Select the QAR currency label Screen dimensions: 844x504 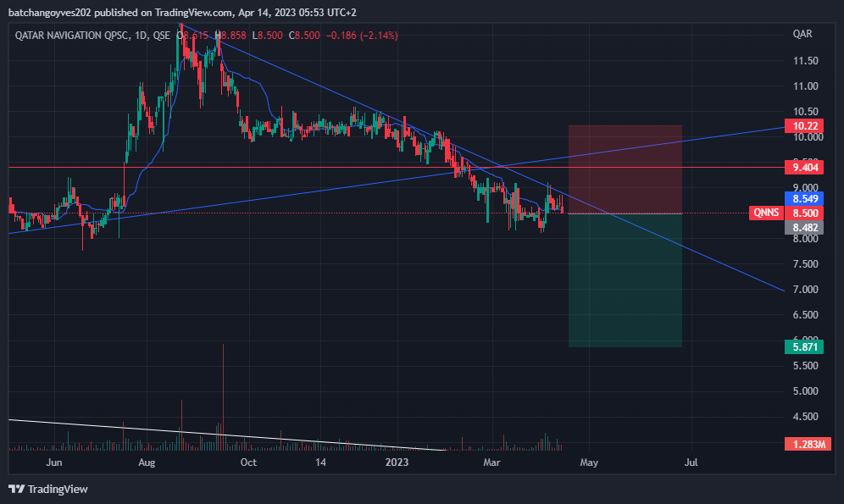(802, 34)
